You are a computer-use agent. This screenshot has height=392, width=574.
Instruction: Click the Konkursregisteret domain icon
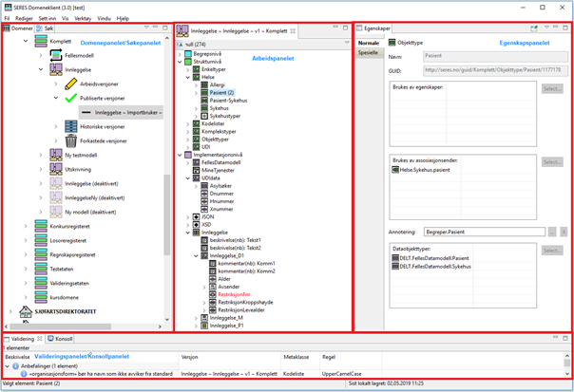41,226
